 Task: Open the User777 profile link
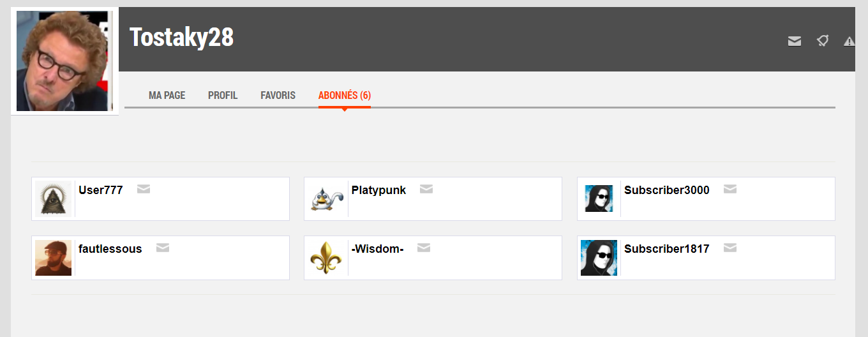(101, 190)
